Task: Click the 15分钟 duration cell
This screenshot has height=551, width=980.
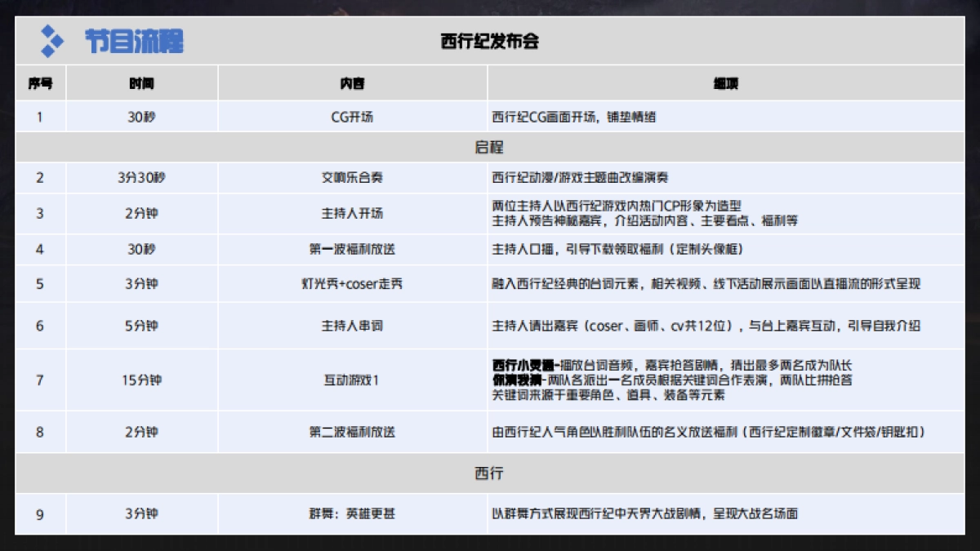Action: pos(143,379)
